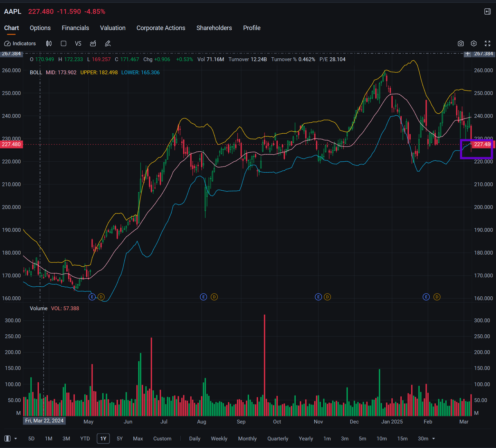Click the May dividend D marker

pyautogui.click(x=101, y=297)
